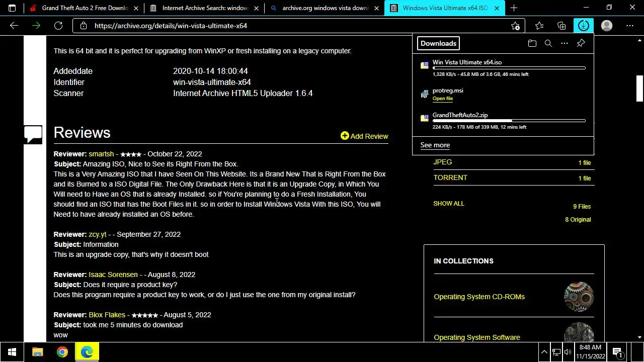Launch Google Chrome from the taskbar
This screenshot has height=362, width=644.
click(x=62, y=352)
